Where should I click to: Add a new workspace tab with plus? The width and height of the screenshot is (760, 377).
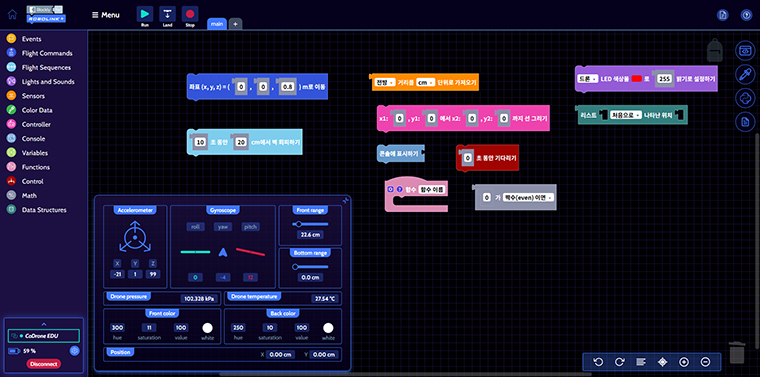click(x=235, y=24)
